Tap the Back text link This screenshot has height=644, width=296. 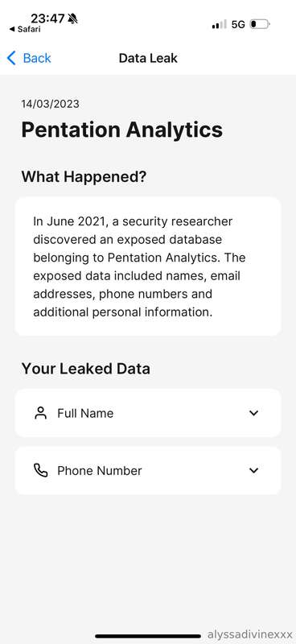click(x=37, y=58)
